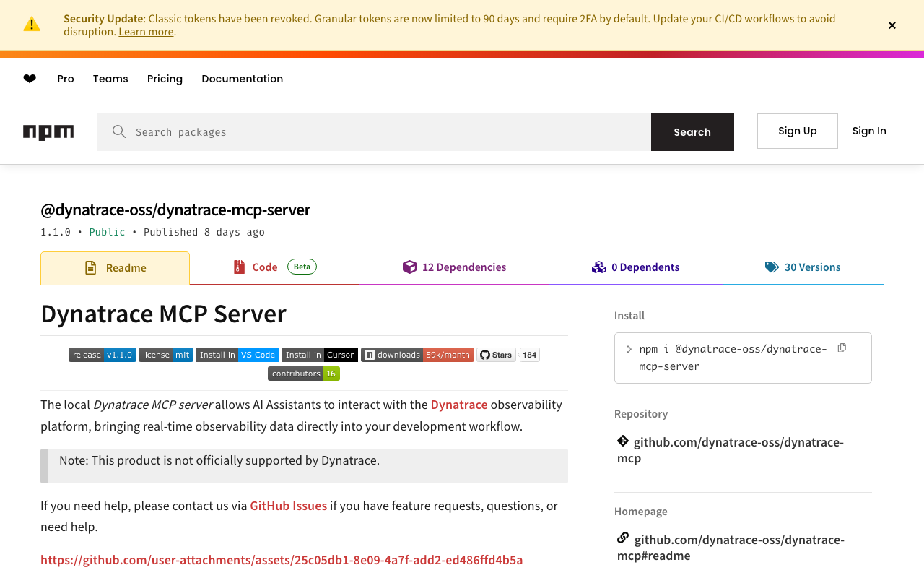Copy the npm install command

(842, 348)
